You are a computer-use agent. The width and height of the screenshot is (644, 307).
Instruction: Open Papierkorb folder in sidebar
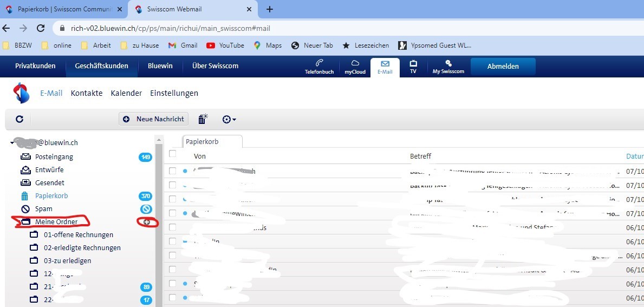coord(51,196)
